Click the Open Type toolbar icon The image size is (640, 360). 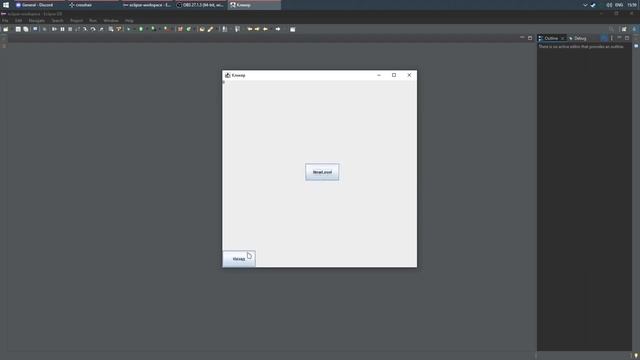pos(202,29)
